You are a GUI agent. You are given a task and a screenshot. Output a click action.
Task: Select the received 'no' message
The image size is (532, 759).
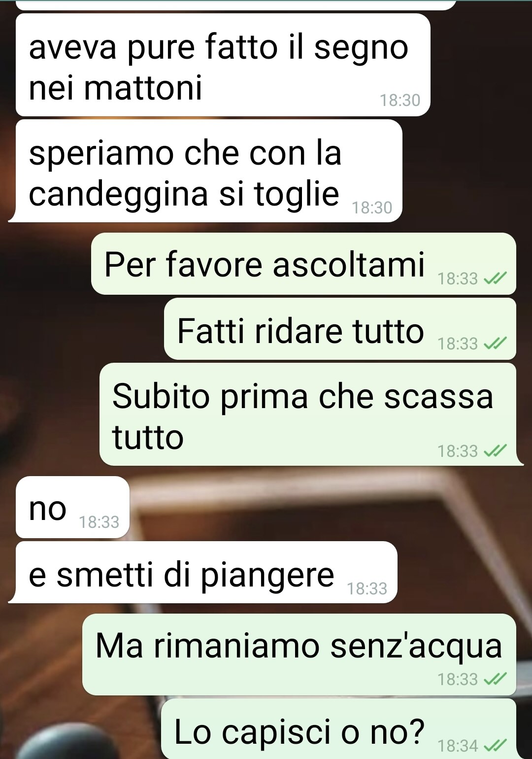72,507
